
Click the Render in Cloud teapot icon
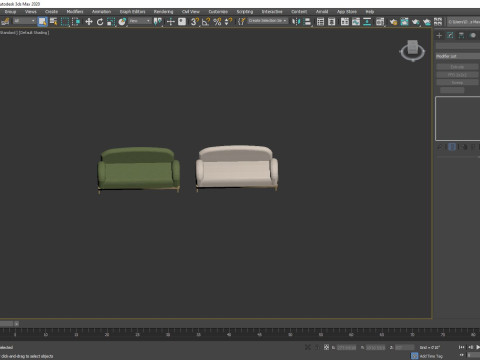pyautogui.click(x=427, y=22)
